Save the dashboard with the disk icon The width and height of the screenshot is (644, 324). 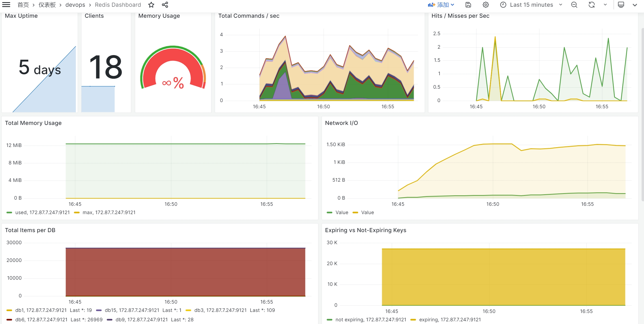[x=468, y=5]
